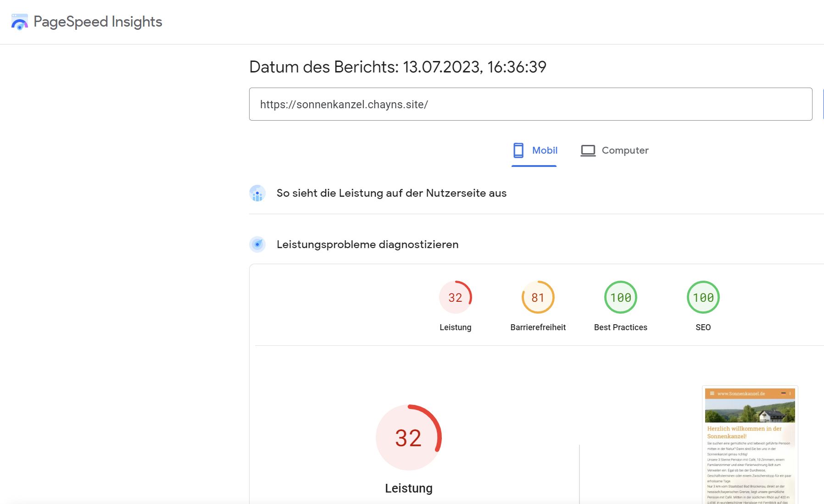The image size is (824, 504).
Task: Click the 'SEO' label under the gauge
Action: point(703,327)
